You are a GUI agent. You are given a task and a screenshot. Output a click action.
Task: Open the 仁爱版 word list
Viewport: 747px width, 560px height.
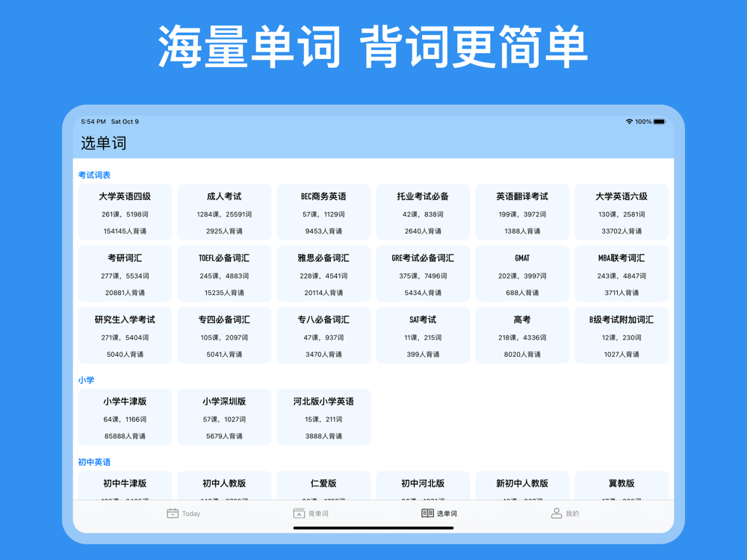click(323, 486)
